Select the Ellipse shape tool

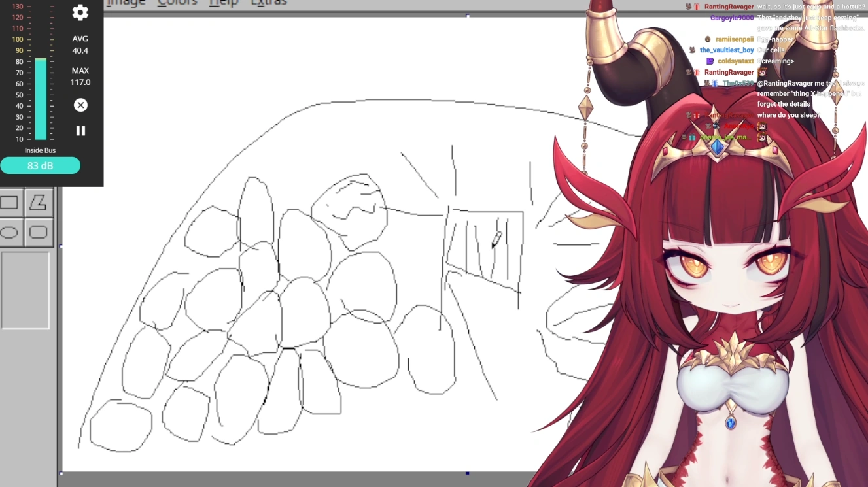click(10, 232)
